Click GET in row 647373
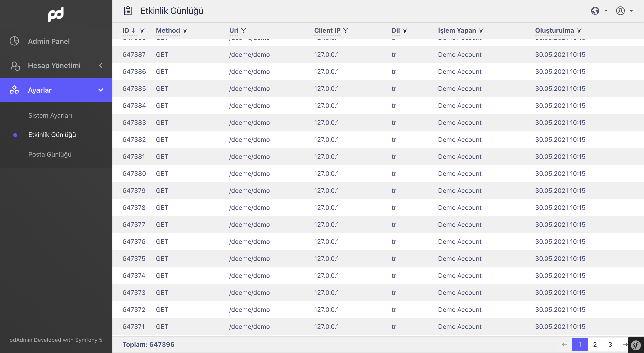This screenshot has width=644, height=353. (x=162, y=293)
